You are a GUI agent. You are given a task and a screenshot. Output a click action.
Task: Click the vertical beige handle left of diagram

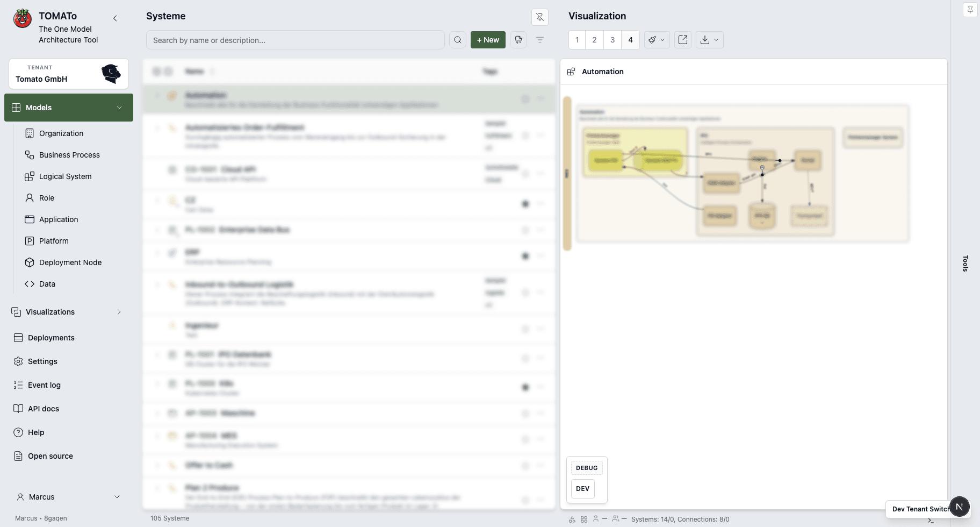click(x=567, y=173)
